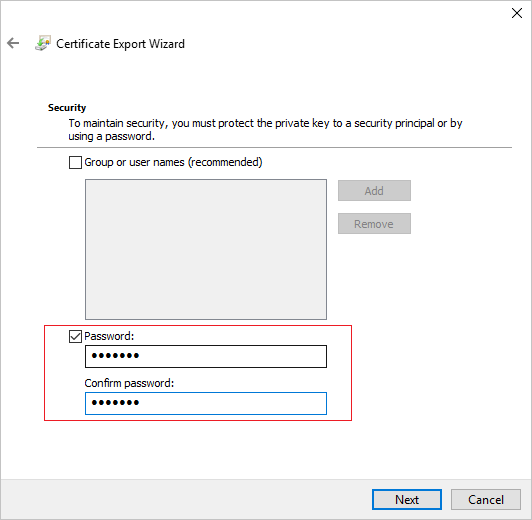The width and height of the screenshot is (532, 520).
Task: Click inside the empty group names list box
Action: coord(206,249)
